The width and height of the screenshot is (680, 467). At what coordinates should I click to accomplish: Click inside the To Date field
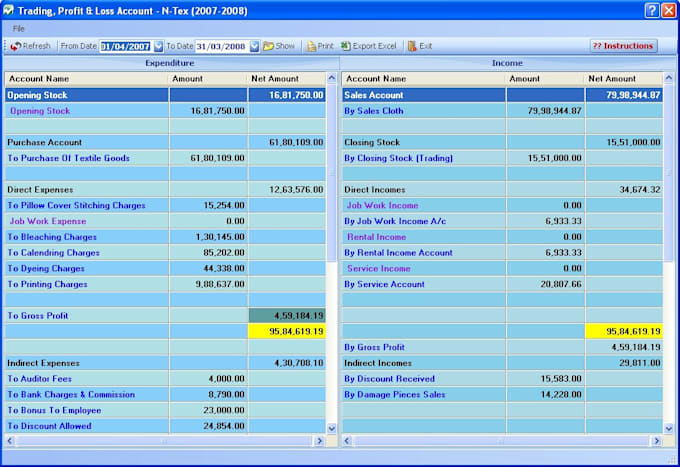[x=220, y=46]
